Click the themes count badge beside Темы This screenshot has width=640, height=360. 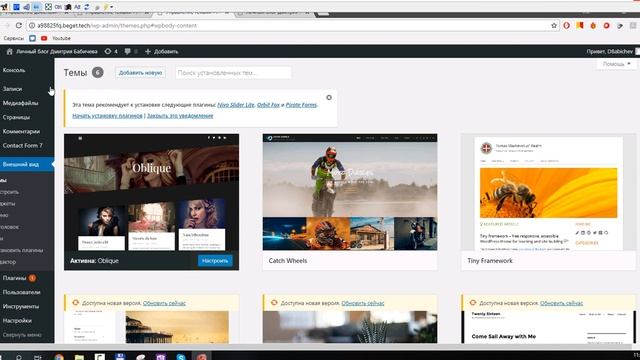click(98, 72)
